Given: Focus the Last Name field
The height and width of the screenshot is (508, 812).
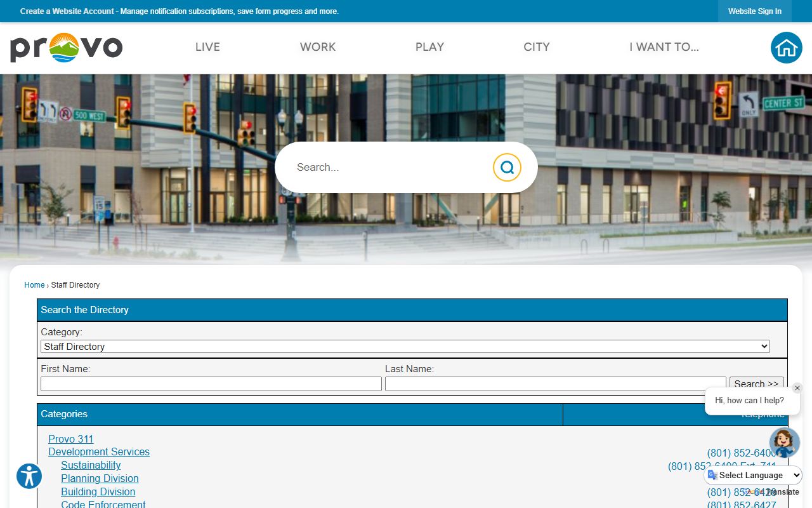Looking at the screenshot, I should [556, 384].
